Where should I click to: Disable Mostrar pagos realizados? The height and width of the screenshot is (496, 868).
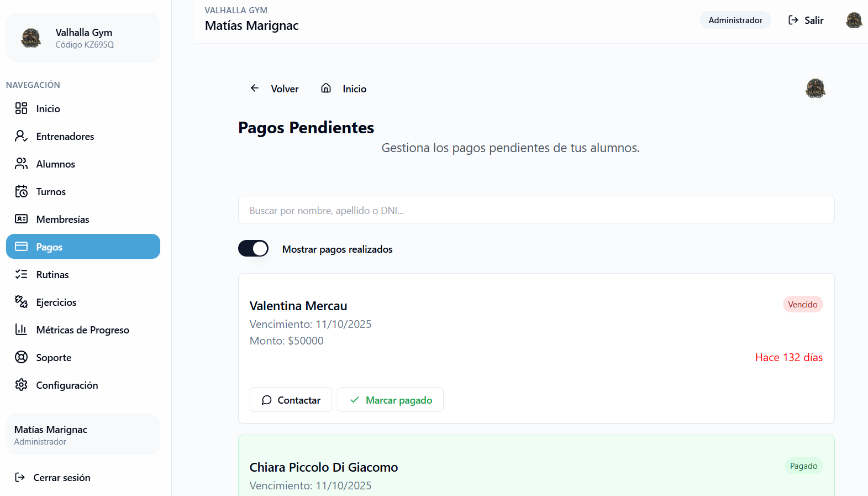pos(253,248)
